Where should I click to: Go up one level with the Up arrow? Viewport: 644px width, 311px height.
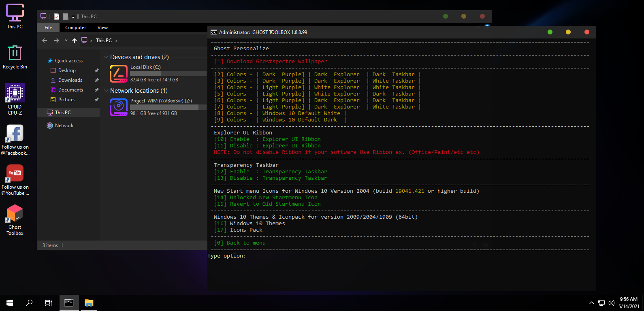coord(75,40)
